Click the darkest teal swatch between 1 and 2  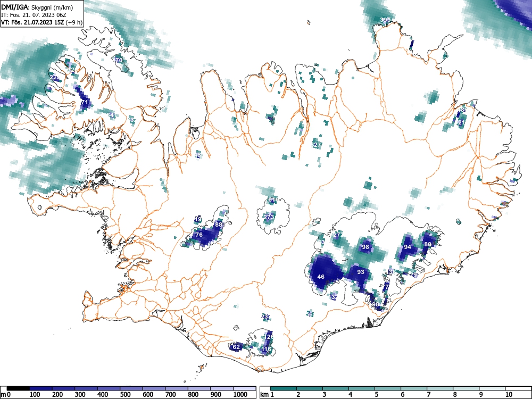pyautogui.click(x=284, y=388)
